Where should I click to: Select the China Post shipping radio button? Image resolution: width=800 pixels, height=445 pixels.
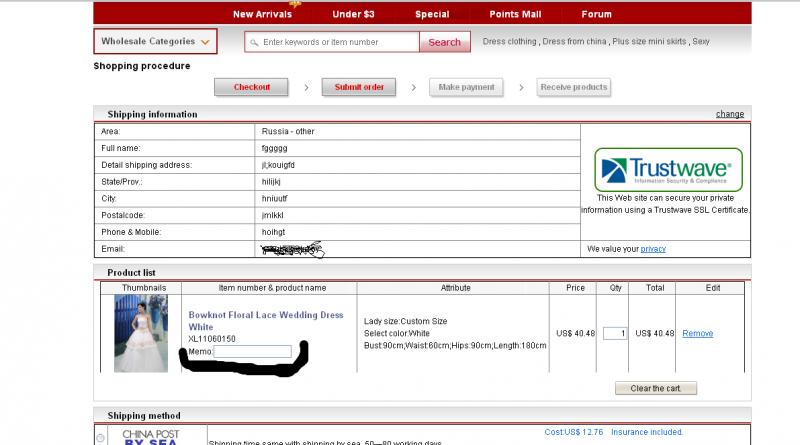100,438
